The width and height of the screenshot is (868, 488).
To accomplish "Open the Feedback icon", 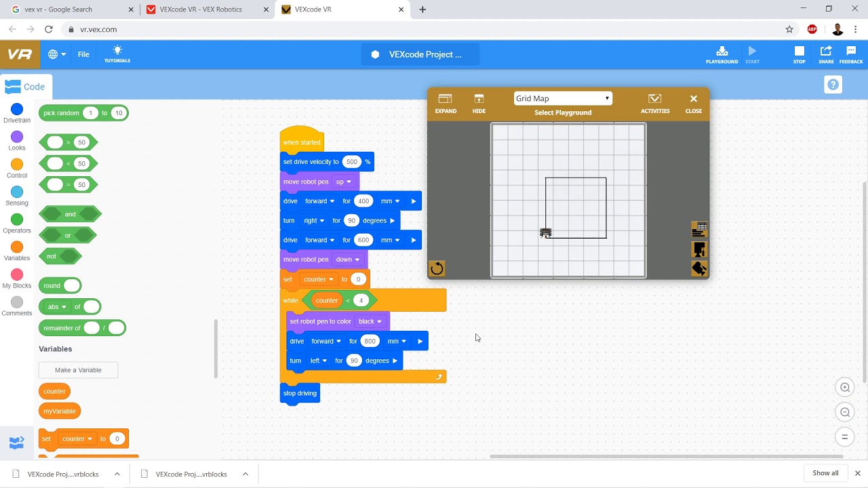I will 851,54.
